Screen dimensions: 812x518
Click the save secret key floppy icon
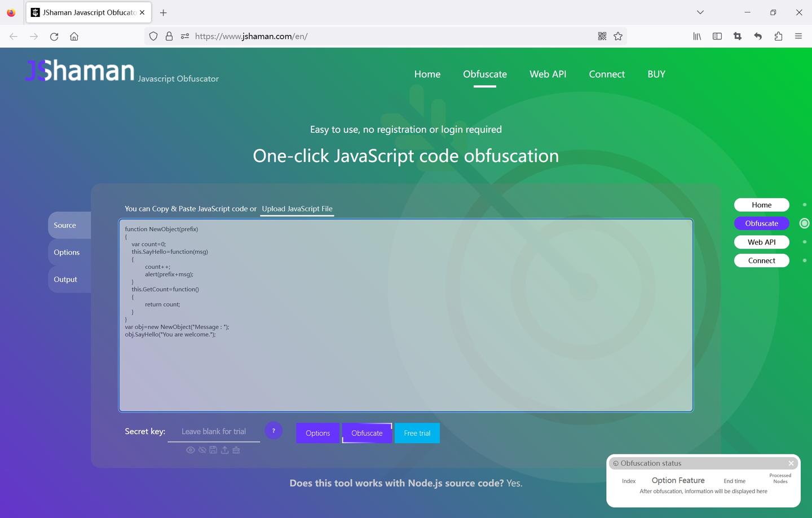pyautogui.click(x=213, y=450)
